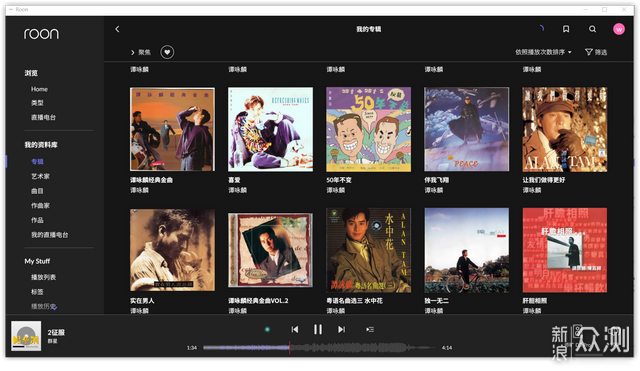Click the teal signal path dot
640x371 pixels.
click(x=267, y=329)
